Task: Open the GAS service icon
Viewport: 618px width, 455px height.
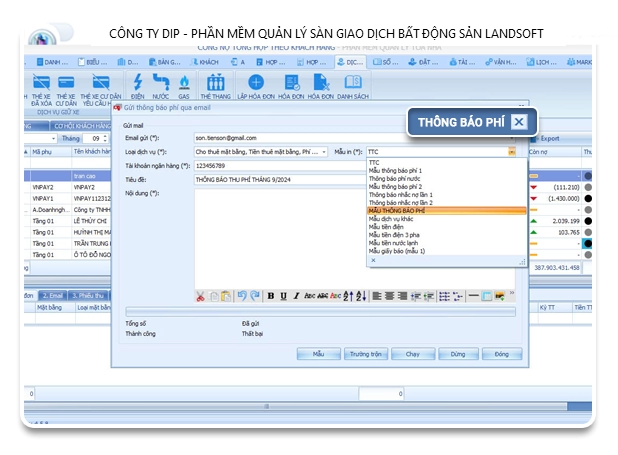Action: 183,84
